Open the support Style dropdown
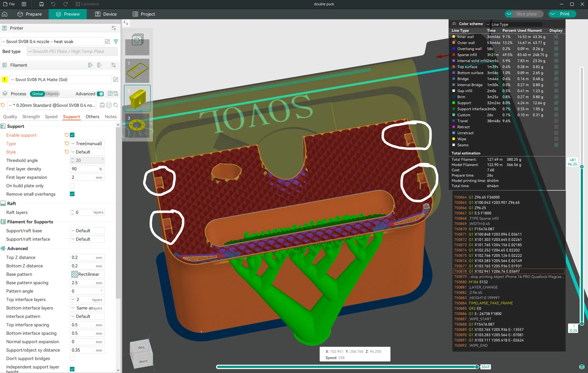This screenshot has height=373, width=588. click(x=87, y=152)
